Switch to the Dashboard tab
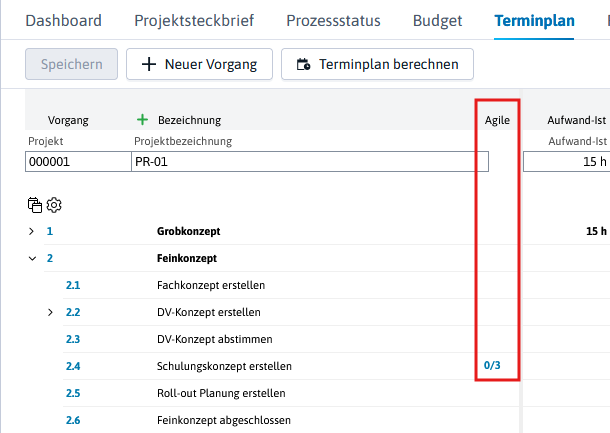Viewport: 610px width, 433px height. pos(63,21)
